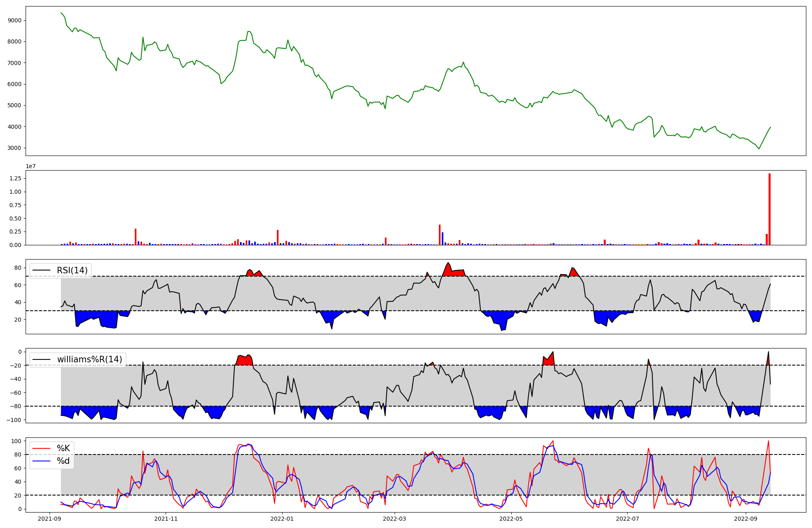812x528 pixels.
Task: Click the 1e7 volume scale label
Action: coord(31,166)
